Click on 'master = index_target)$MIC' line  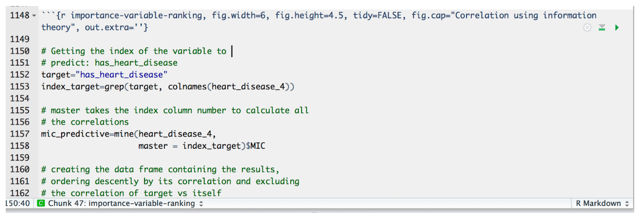tap(201, 146)
